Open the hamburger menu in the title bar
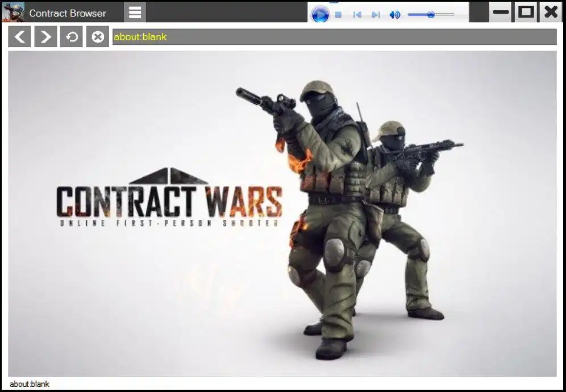 (x=135, y=12)
